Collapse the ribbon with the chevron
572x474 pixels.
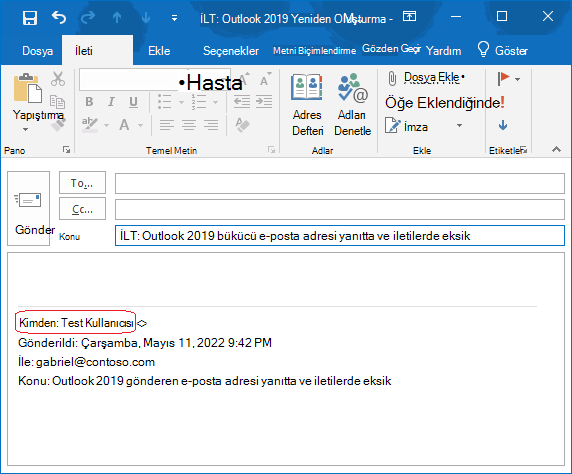[556, 149]
